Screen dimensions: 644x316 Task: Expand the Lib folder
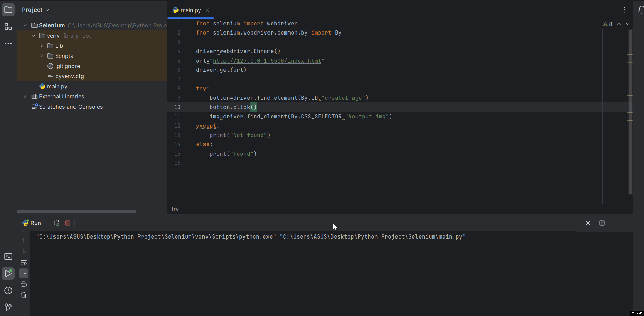click(42, 46)
